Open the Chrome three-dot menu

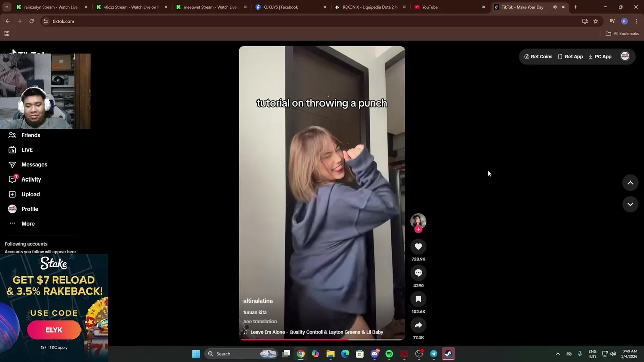coord(636,21)
